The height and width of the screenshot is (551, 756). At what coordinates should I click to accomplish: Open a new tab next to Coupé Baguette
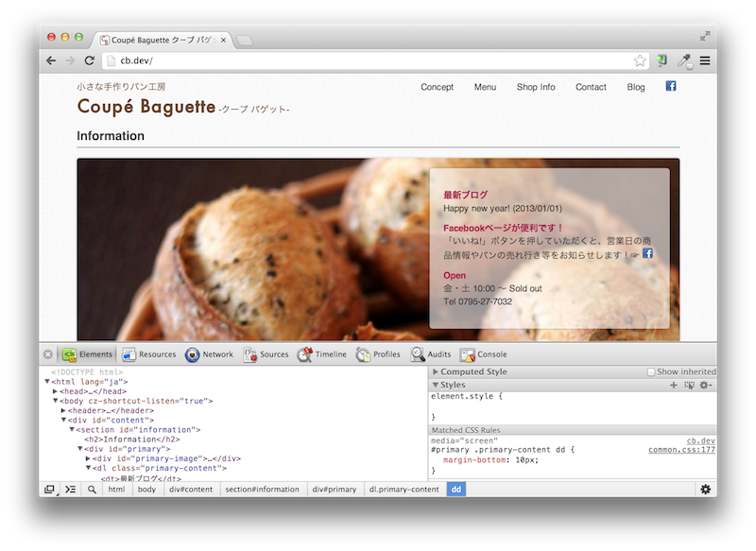(245, 41)
